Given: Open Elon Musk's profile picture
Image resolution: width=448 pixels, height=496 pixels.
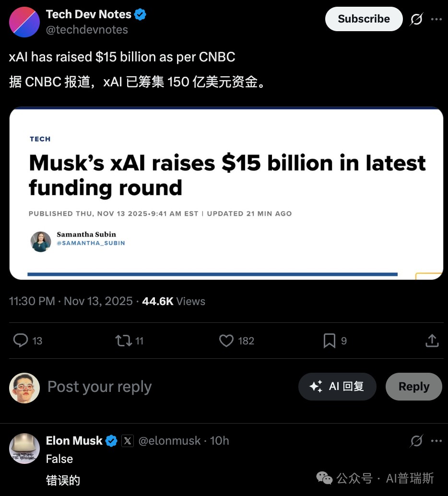Looking at the screenshot, I should click(24, 449).
